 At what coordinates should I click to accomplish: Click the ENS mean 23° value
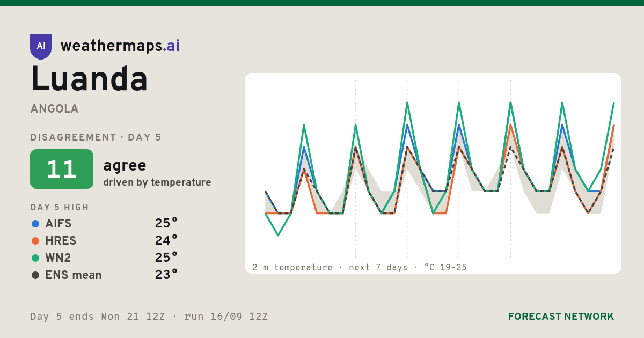coord(166,275)
